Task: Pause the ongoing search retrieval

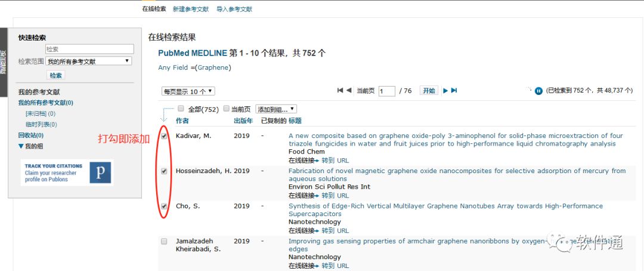Action: (x=538, y=91)
